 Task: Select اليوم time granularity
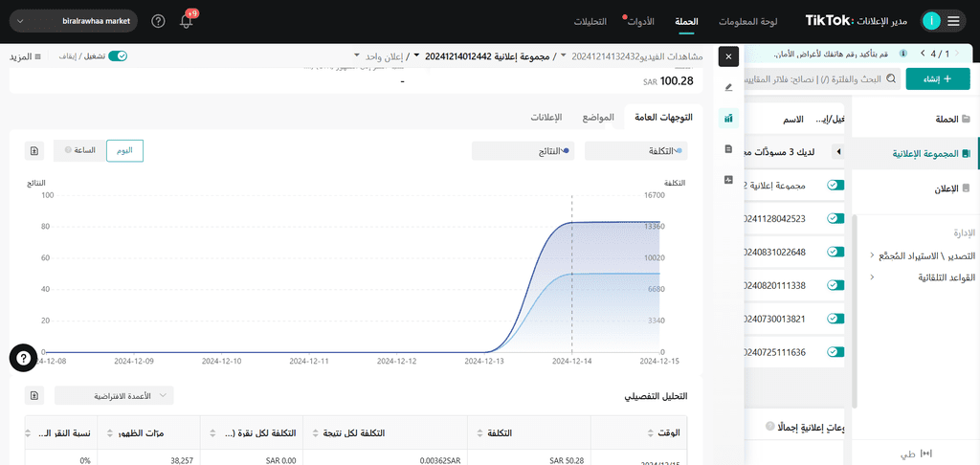point(125,150)
